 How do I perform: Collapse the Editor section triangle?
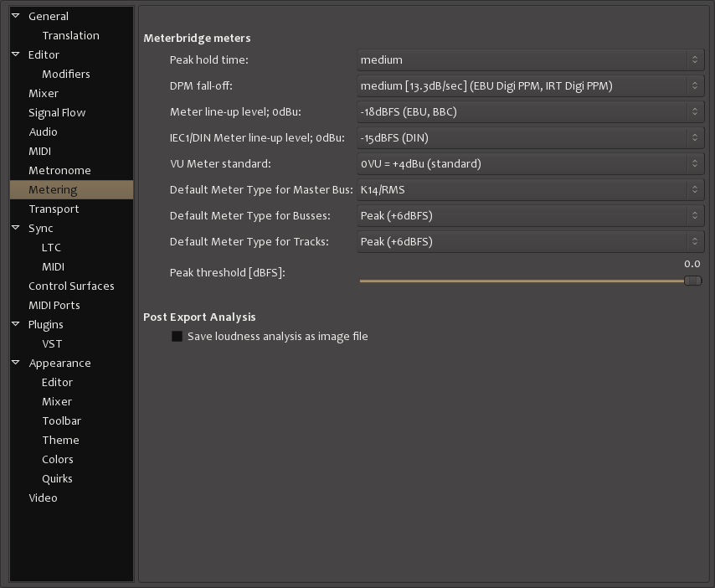tap(15, 54)
